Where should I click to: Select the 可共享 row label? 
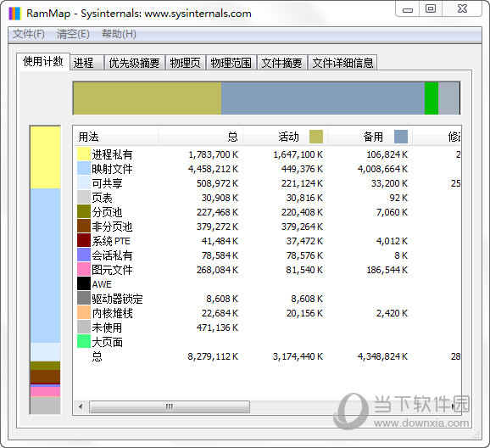(x=107, y=183)
